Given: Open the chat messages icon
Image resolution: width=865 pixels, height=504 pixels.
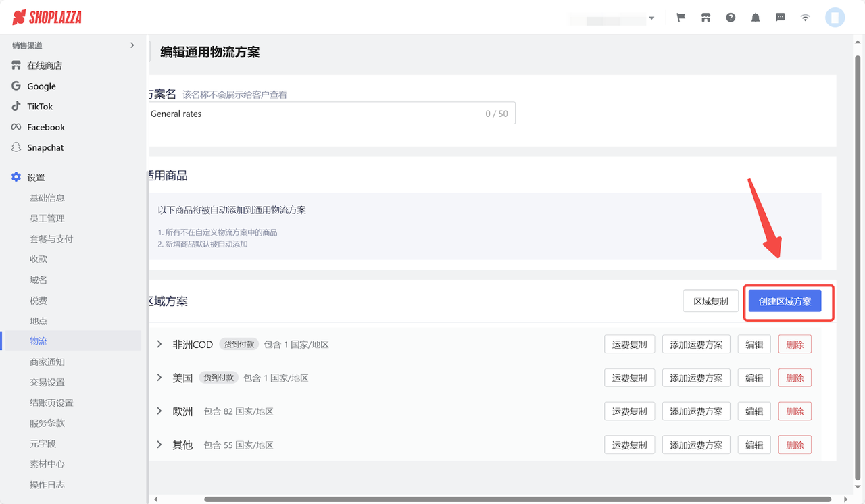Looking at the screenshot, I should [781, 17].
